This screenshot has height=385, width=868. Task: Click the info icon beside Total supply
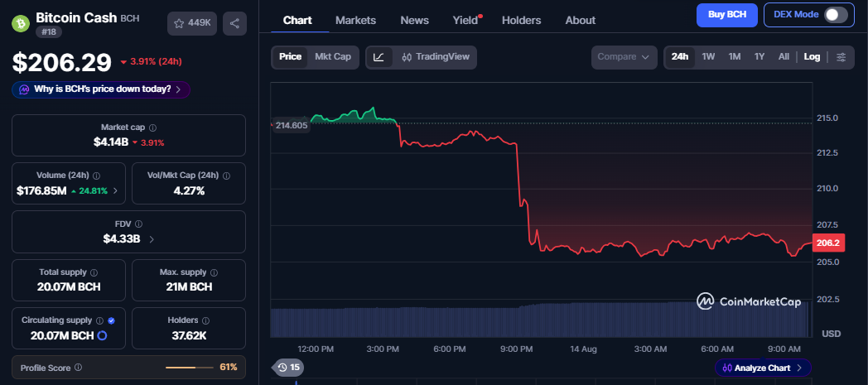[x=94, y=272]
